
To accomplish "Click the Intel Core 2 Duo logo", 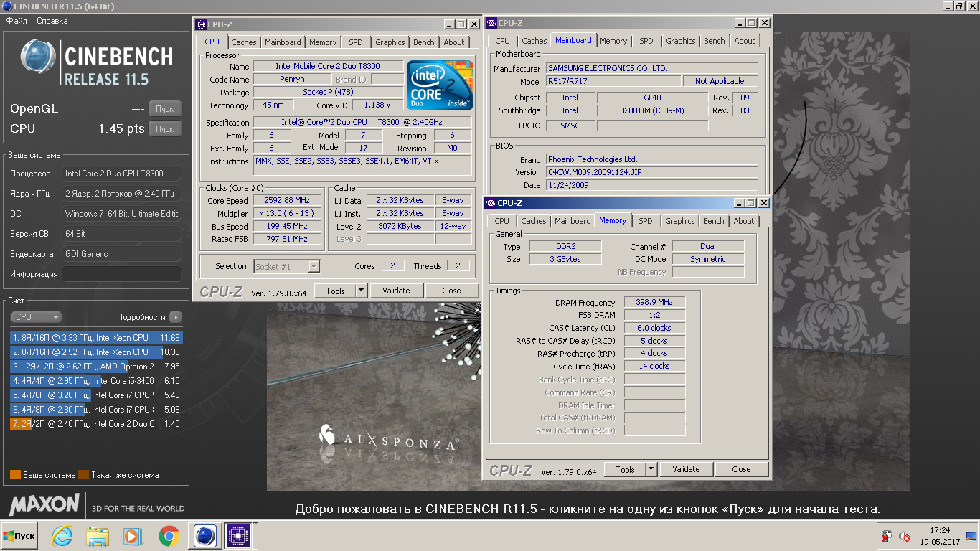I will (440, 85).
